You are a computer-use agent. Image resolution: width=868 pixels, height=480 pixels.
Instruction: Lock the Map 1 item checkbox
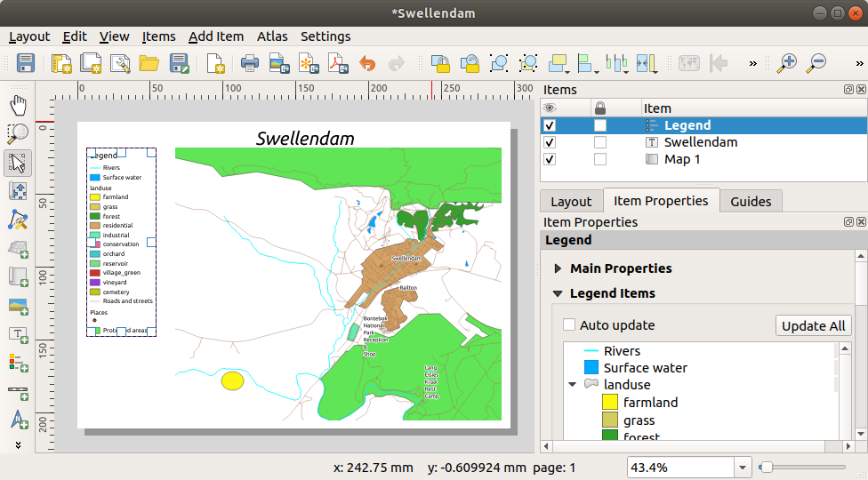600,159
